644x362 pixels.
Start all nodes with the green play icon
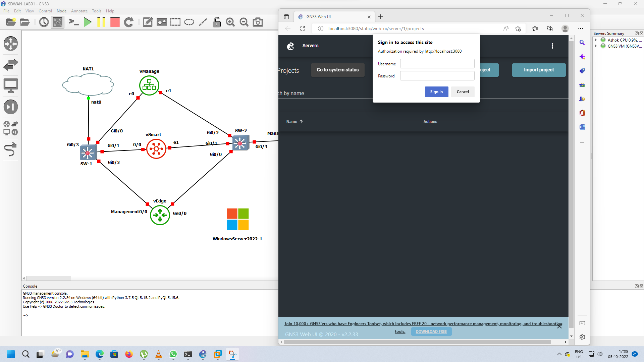(x=88, y=22)
